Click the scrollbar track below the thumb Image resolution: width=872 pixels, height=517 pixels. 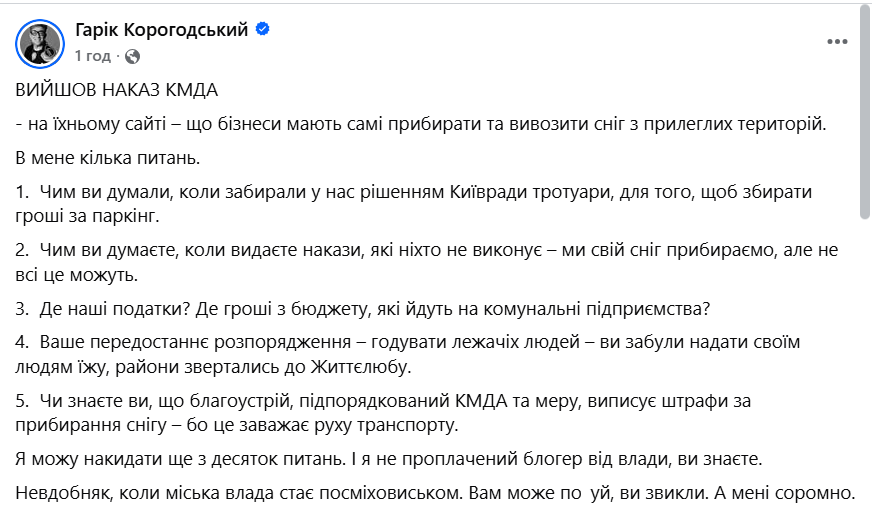coord(864,360)
